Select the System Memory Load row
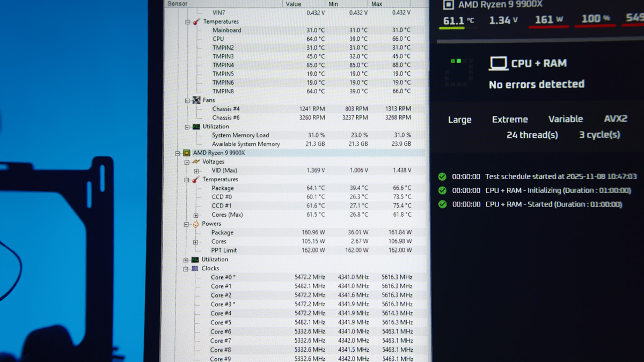 (294, 135)
